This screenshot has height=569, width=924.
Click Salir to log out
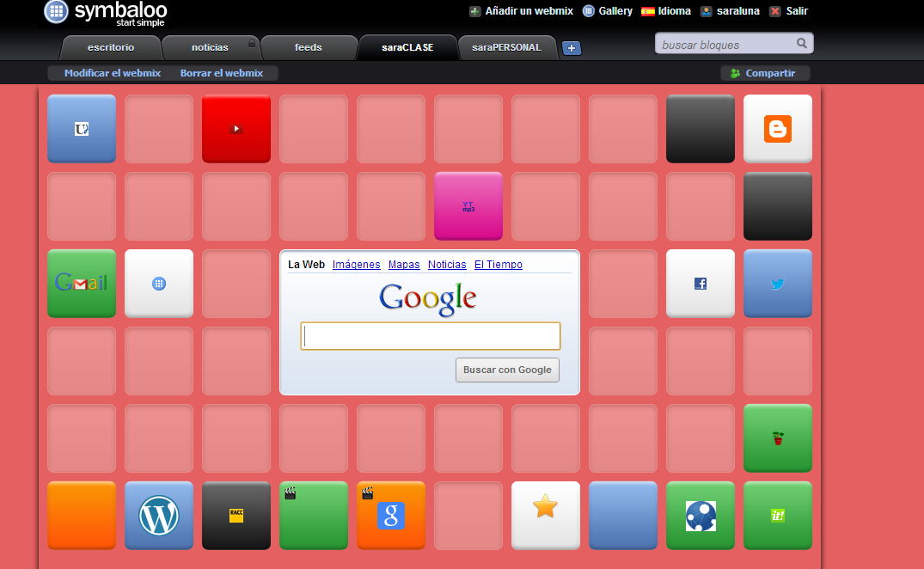click(788, 11)
